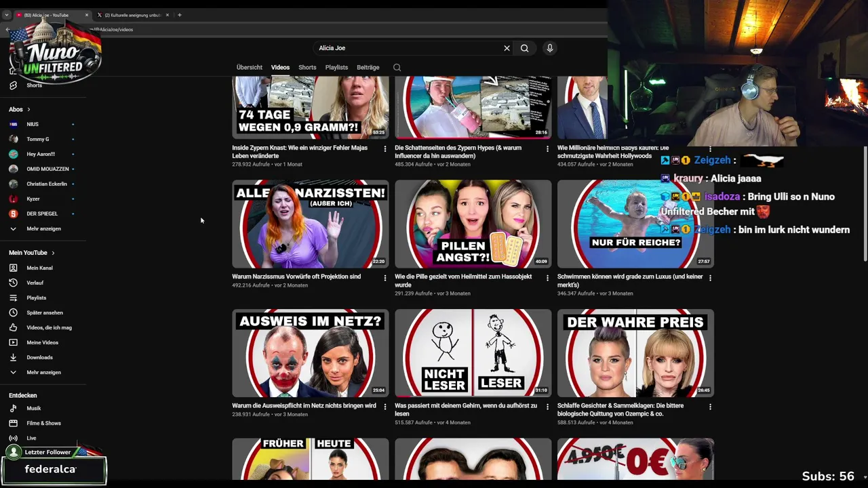Clear the Alicia Joe search text
868x488 pixels.
507,48
